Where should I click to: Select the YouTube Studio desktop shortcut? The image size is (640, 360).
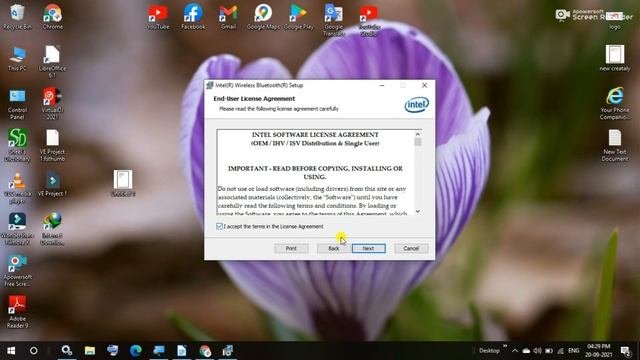click(369, 20)
